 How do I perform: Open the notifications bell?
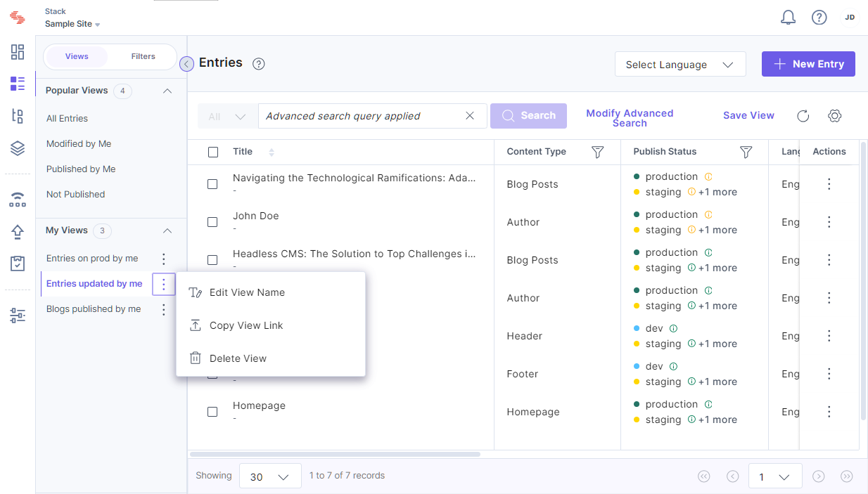(x=789, y=18)
